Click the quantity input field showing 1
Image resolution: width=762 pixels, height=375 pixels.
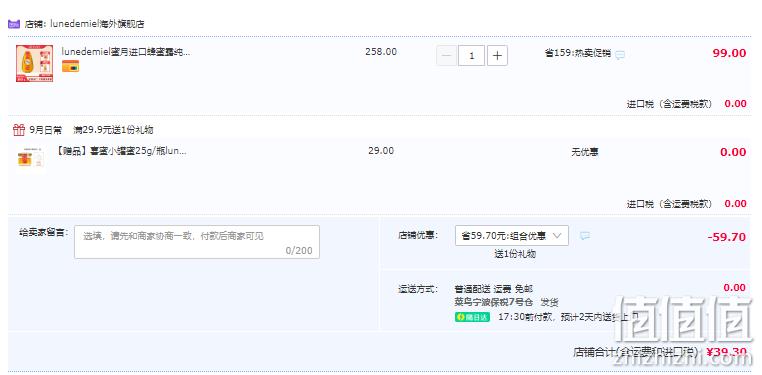point(471,56)
